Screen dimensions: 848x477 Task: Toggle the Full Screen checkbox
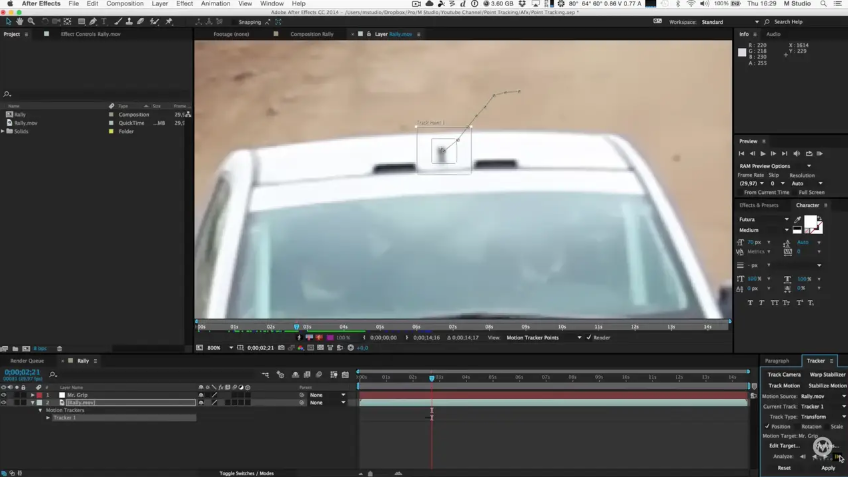[x=795, y=192]
